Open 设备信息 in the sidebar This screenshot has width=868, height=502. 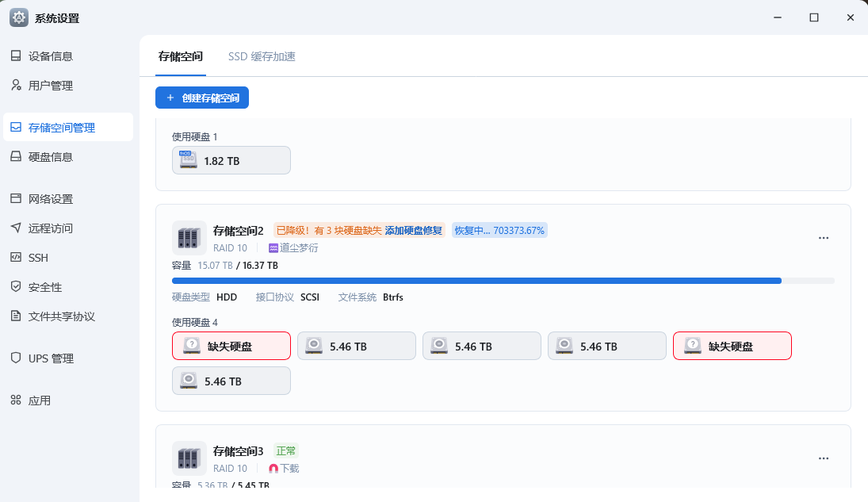point(68,56)
